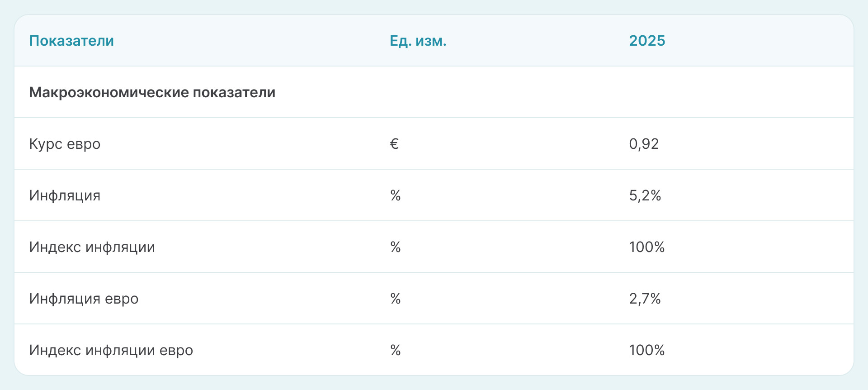Click empty 2025 cell in Макроэкономические показатели row
The image size is (868, 390).
click(646, 92)
